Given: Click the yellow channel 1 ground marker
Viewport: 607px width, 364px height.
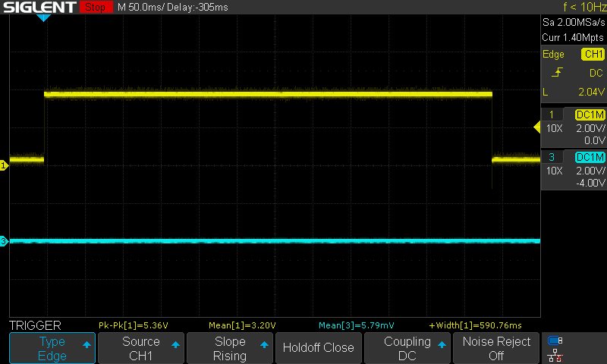Looking at the screenshot, I should pyautogui.click(x=4, y=165).
